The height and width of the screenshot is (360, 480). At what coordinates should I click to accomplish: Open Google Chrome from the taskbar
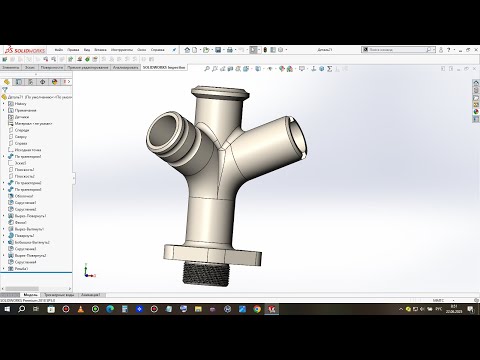point(257,309)
